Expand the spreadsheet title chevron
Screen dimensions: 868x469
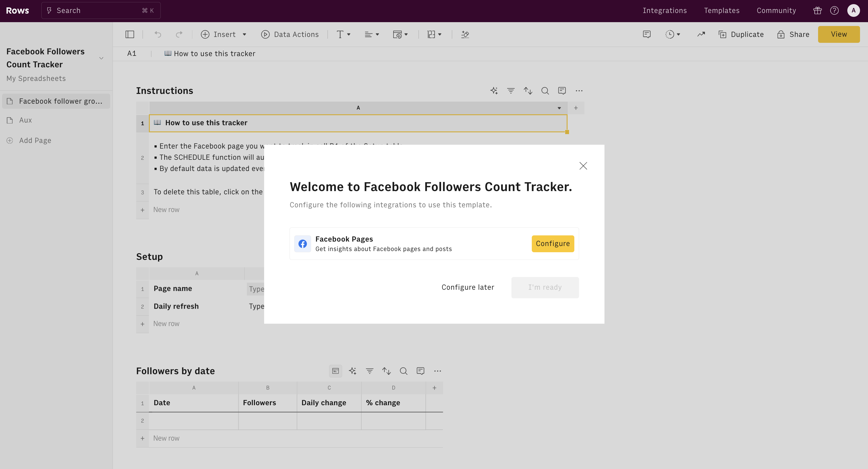[101, 58]
